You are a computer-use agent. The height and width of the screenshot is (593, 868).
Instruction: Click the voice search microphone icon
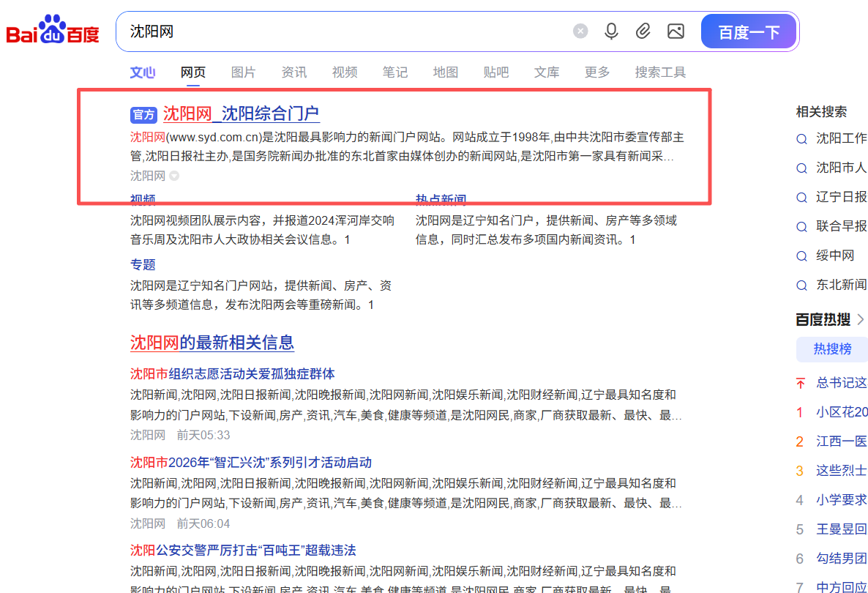point(611,31)
